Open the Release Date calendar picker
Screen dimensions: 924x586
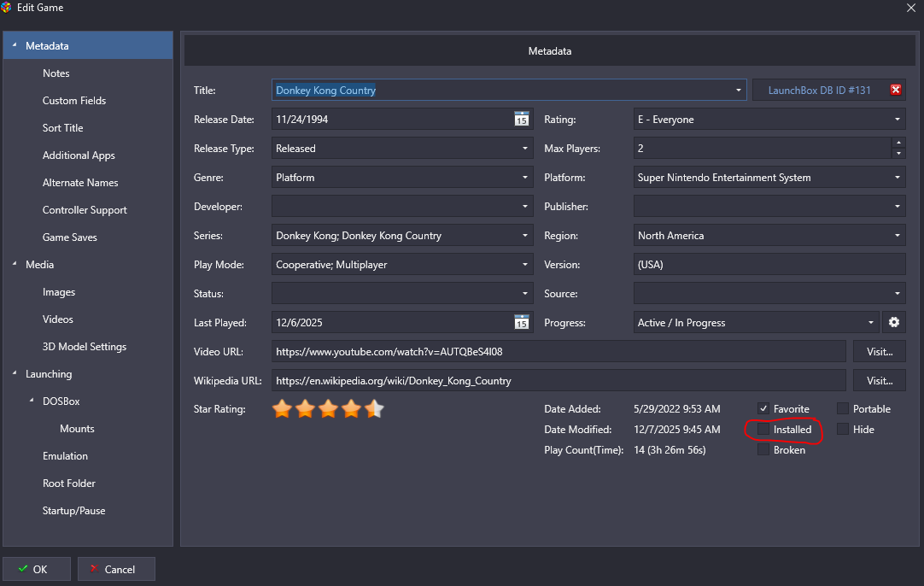522,120
